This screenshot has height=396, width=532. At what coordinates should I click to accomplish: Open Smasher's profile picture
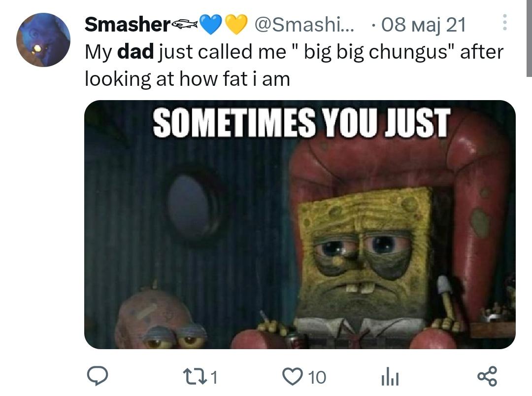point(43,40)
